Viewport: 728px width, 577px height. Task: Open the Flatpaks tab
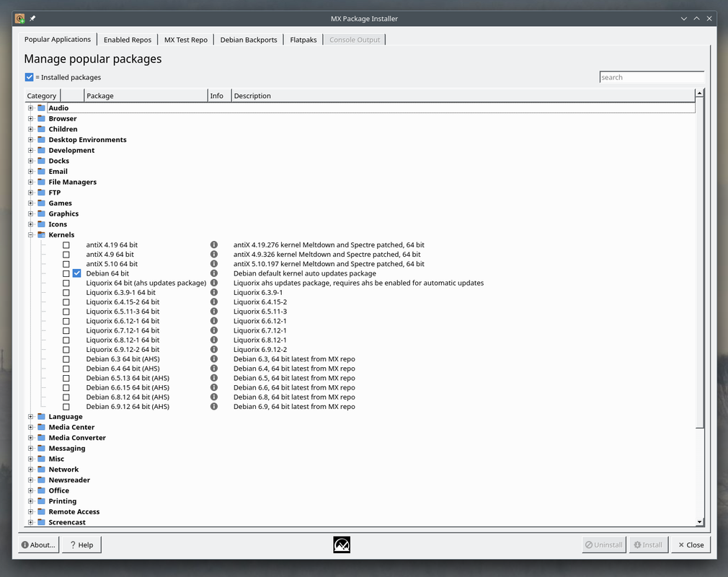303,40
